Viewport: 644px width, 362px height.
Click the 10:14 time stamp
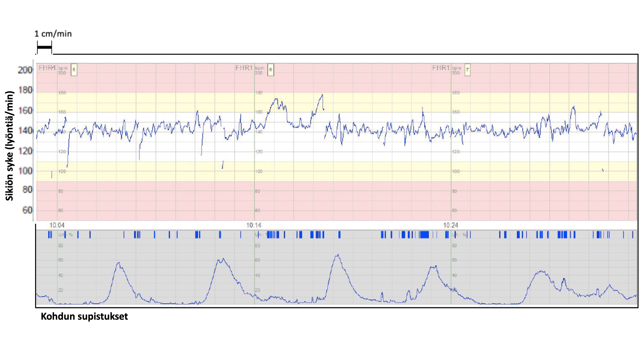point(254,225)
